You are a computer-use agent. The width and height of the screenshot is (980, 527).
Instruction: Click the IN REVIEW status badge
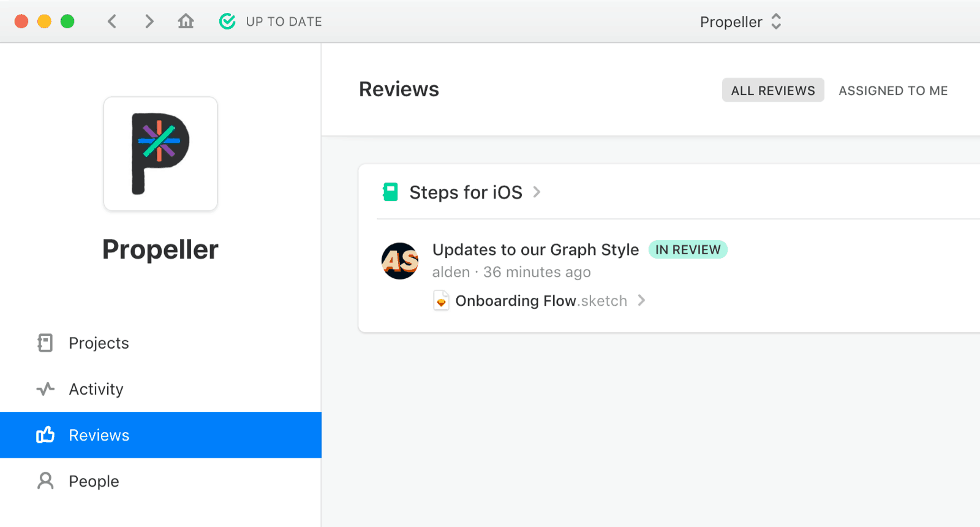click(x=688, y=249)
